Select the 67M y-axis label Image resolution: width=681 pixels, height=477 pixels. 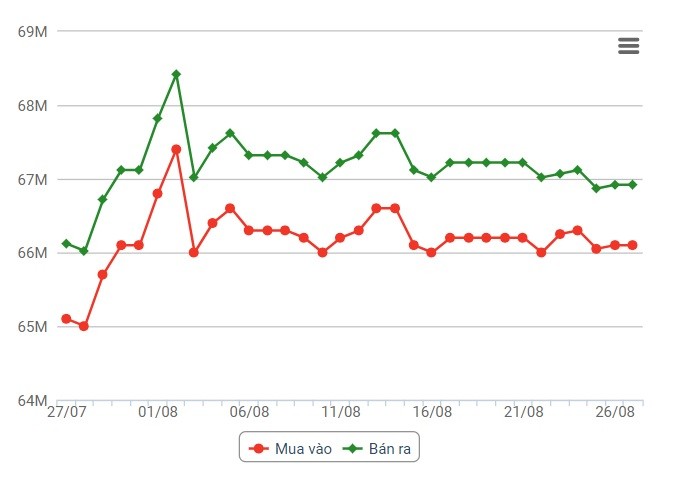point(33,180)
